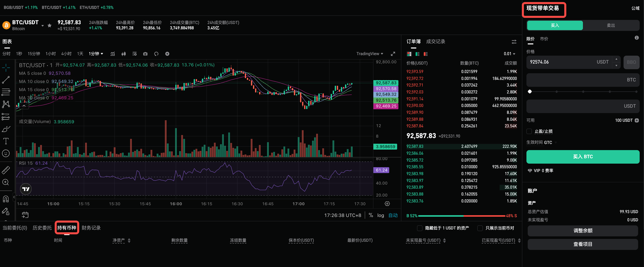Screen dimensions: 644x267
Task: Select the ruler measurement tool
Action: [6, 170]
